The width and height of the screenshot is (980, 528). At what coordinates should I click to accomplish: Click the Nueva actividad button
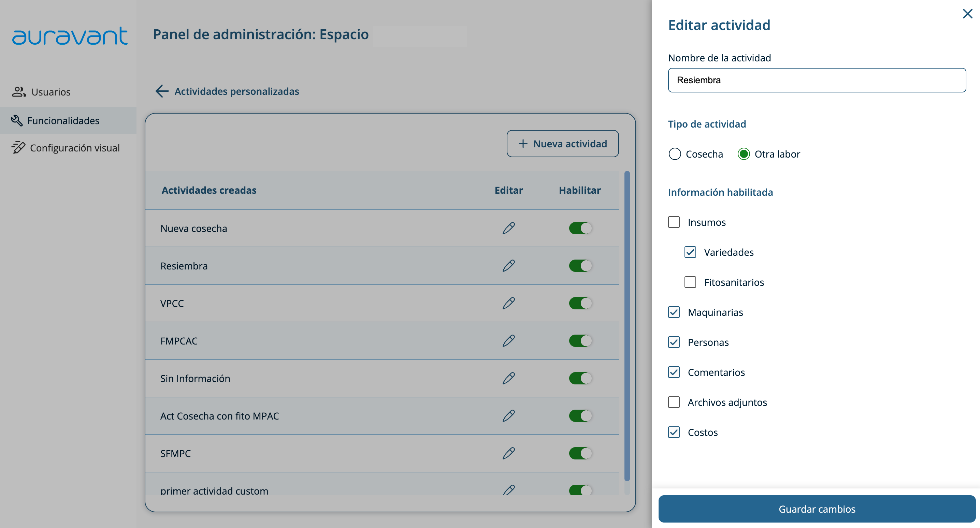pyautogui.click(x=562, y=144)
